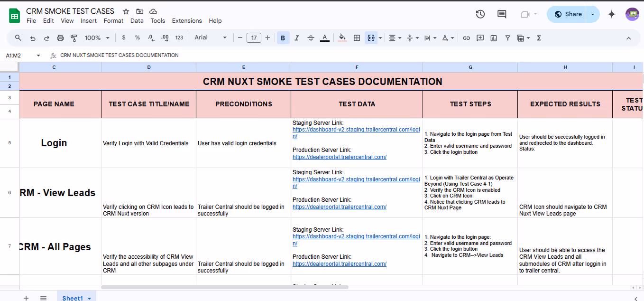Image resolution: width=644 pixels, height=301 pixels.
Task: Open the Data menu
Action: [137, 21]
